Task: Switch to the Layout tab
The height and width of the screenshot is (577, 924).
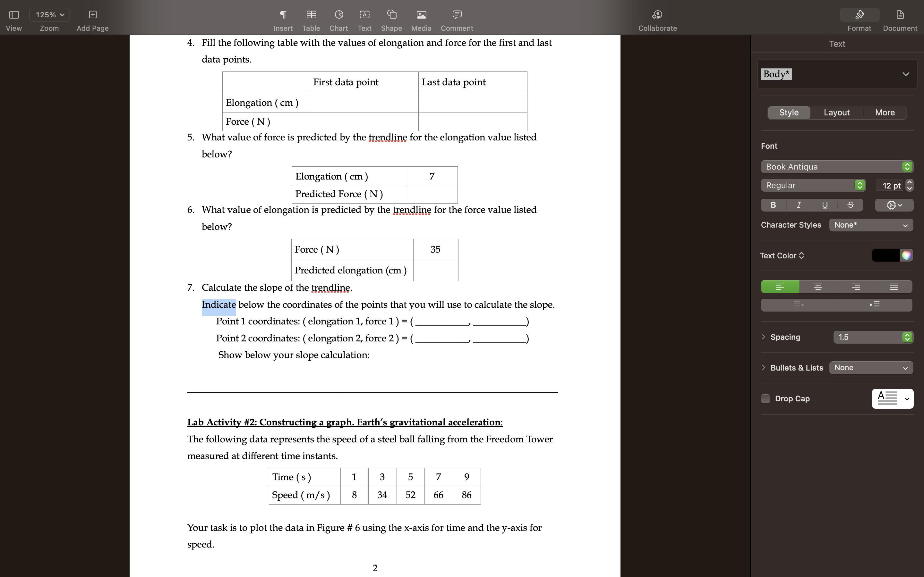Action: [x=836, y=112]
